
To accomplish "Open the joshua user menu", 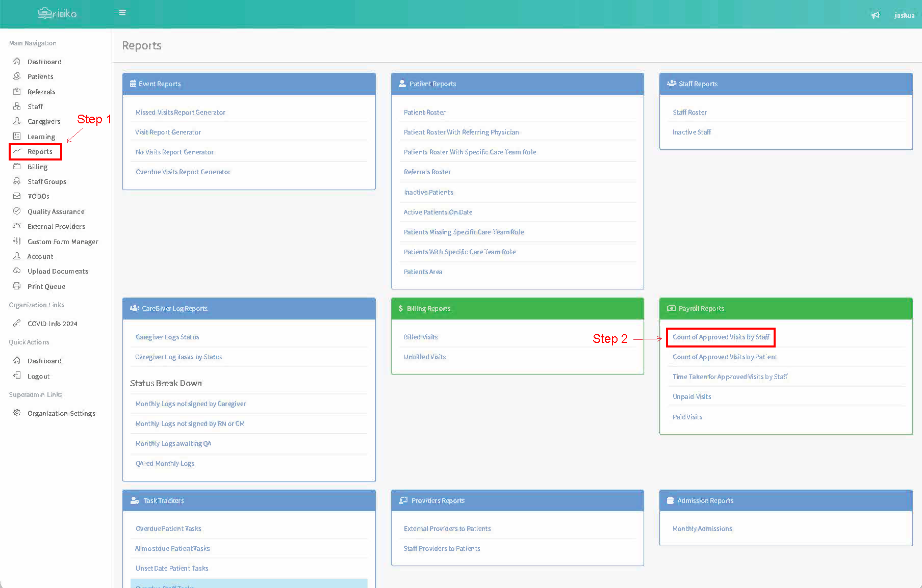I will pos(904,15).
